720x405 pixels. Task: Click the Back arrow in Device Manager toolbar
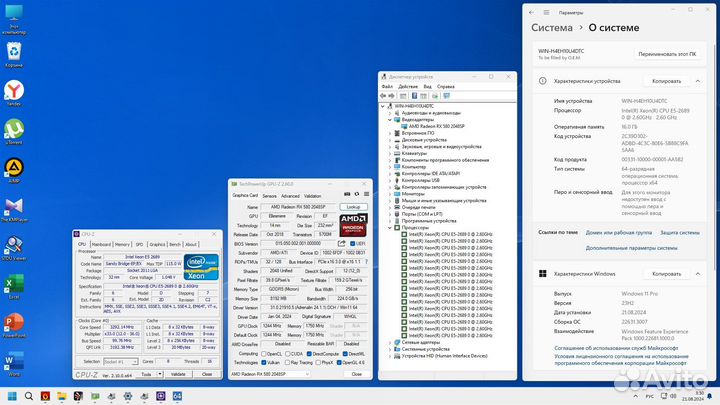tap(383, 96)
